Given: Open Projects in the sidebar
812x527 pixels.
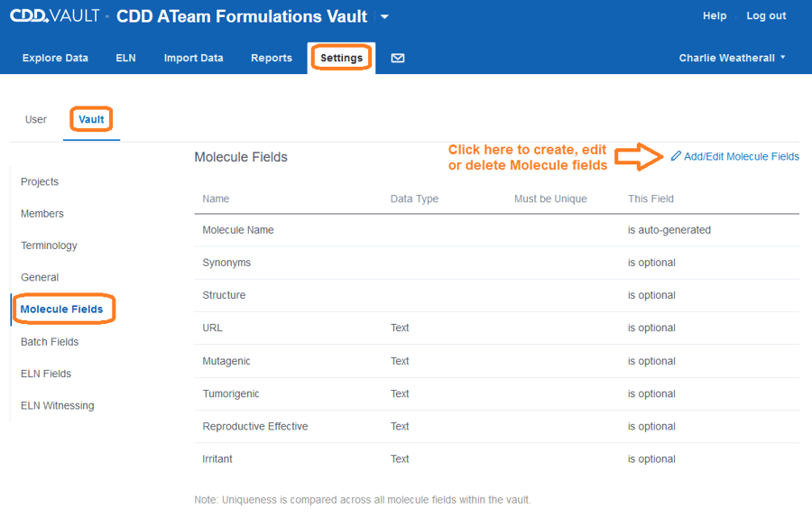Looking at the screenshot, I should coord(40,182).
